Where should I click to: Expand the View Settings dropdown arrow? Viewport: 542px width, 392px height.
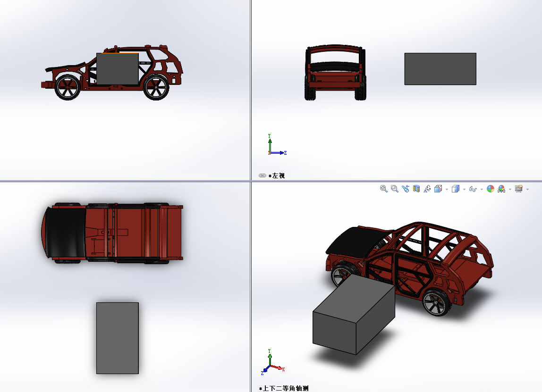[527, 189]
